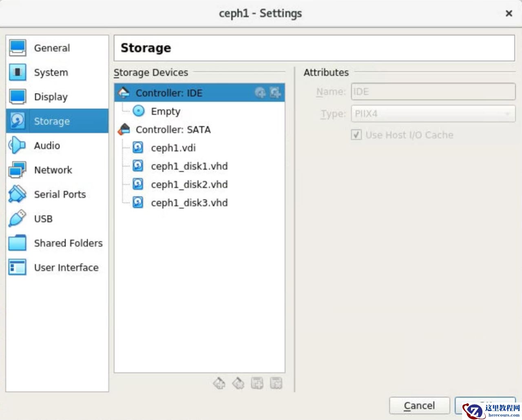Toggle Use Host I/O Cache checkbox
The height and width of the screenshot is (420, 522).
tap(356, 135)
